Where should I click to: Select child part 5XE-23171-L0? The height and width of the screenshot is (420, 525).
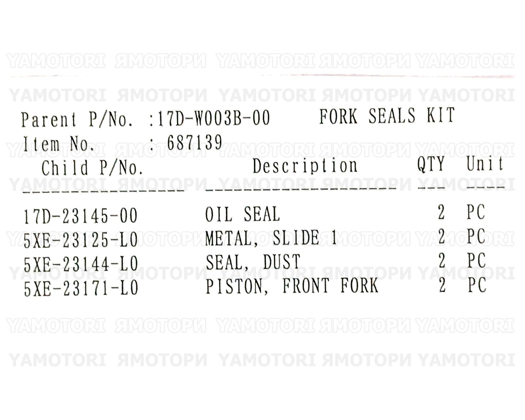pyautogui.click(x=81, y=288)
